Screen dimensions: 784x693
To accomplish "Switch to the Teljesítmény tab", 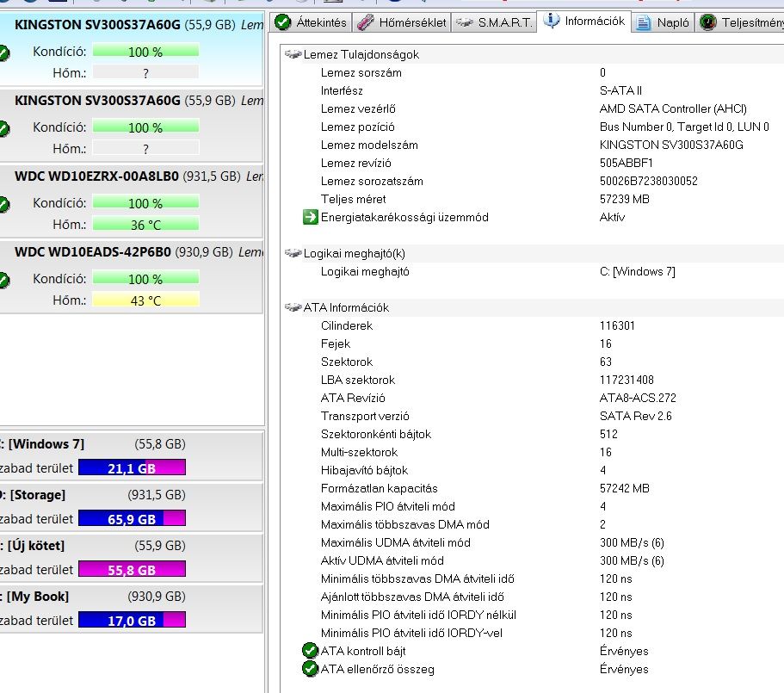I will pyautogui.click(x=740, y=22).
